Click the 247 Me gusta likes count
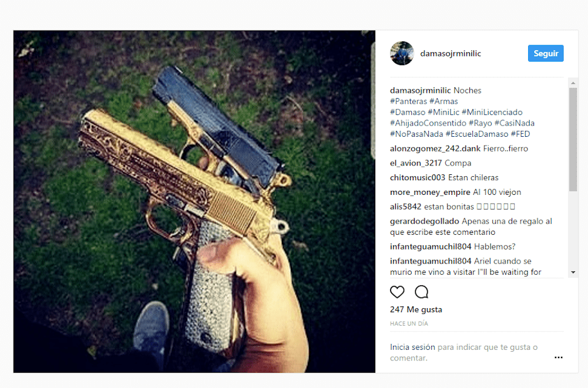 pyautogui.click(x=416, y=310)
